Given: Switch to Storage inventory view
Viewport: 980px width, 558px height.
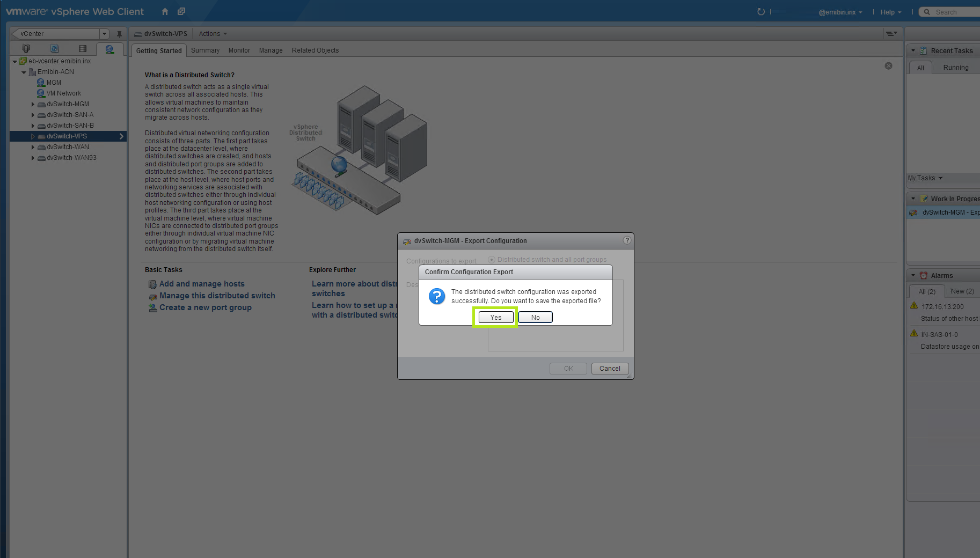Looking at the screenshot, I should point(82,49).
